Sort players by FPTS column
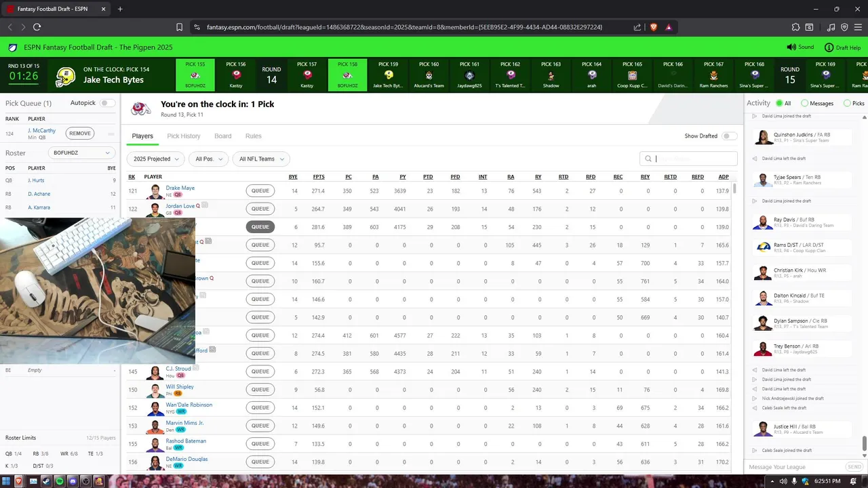Screen dimensions: 868x488 pos(319,177)
